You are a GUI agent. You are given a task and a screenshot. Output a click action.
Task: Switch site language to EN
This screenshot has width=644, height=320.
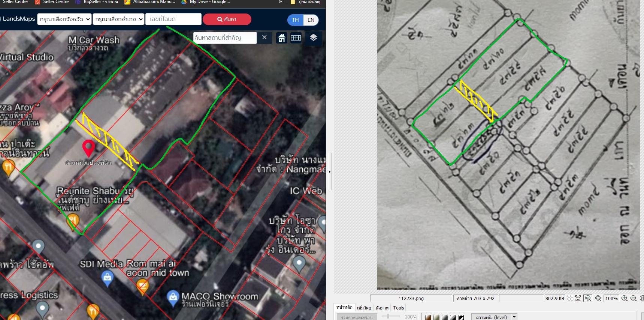pos(311,20)
